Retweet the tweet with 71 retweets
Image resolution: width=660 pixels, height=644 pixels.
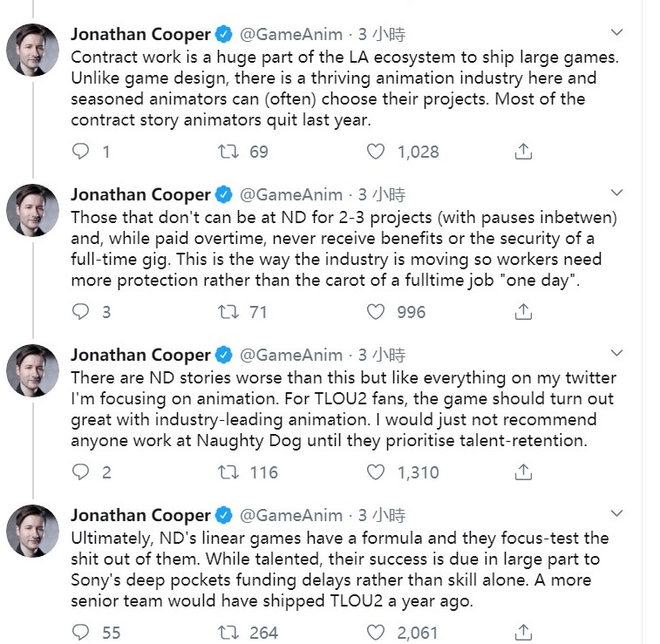coord(228,312)
